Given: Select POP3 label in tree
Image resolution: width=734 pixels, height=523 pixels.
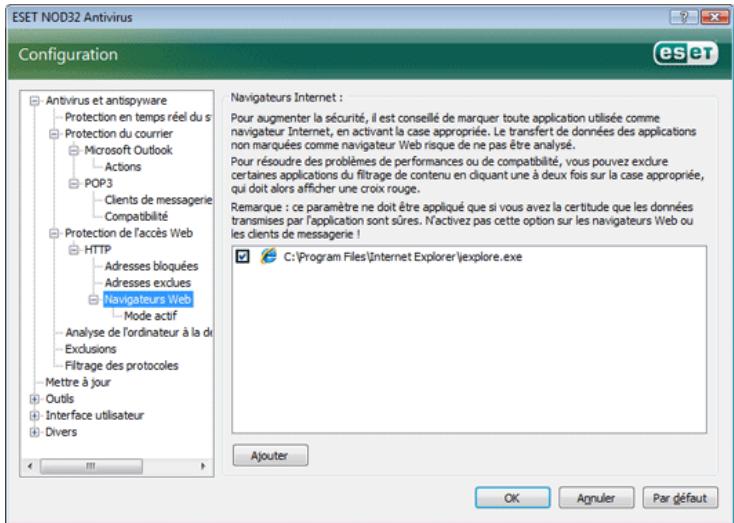Looking at the screenshot, I should 98,184.
